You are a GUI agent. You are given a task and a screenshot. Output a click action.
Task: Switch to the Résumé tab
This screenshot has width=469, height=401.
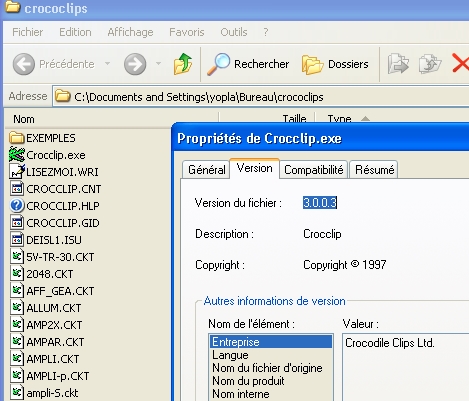click(x=374, y=170)
